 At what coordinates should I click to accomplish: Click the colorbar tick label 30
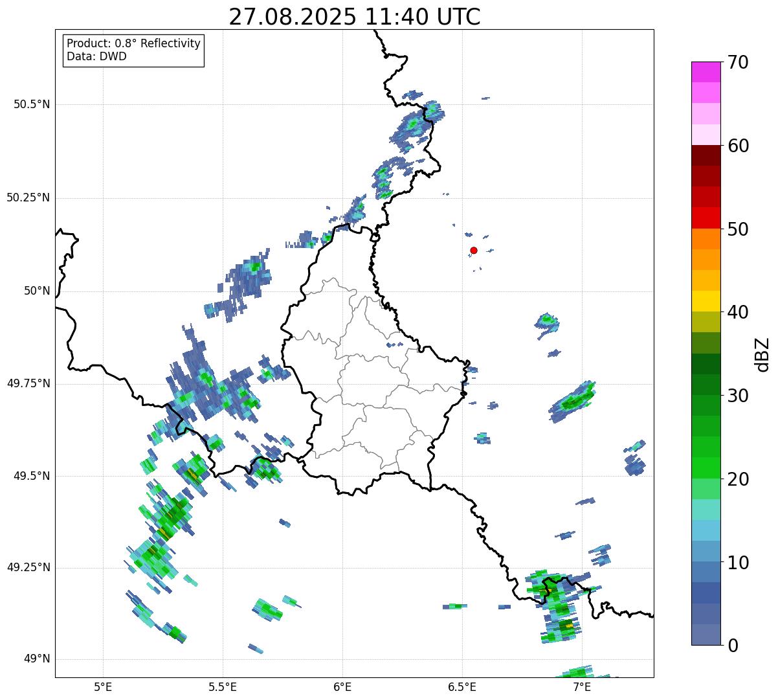tap(739, 396)
